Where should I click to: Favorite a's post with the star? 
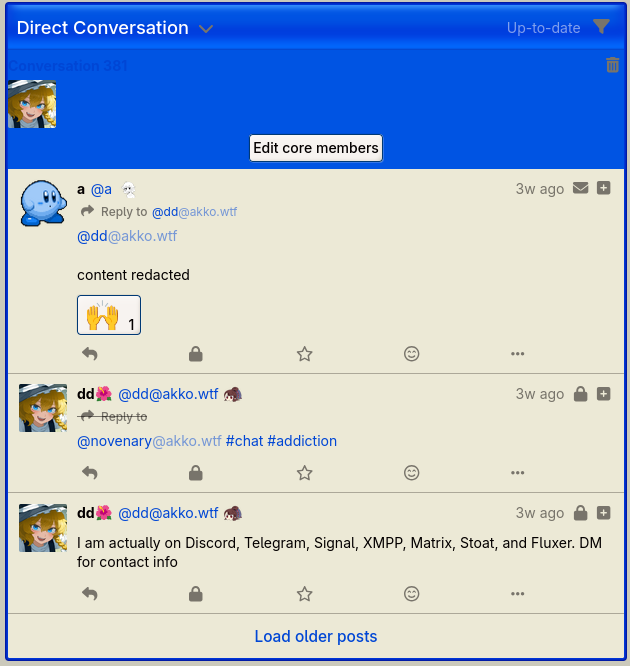coord(305,354)
